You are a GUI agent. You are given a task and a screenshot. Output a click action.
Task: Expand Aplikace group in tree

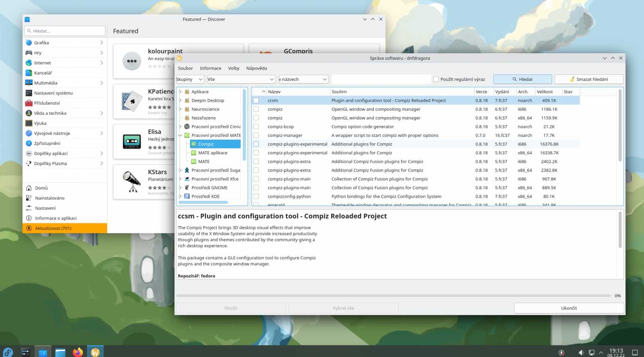[180, 92]
